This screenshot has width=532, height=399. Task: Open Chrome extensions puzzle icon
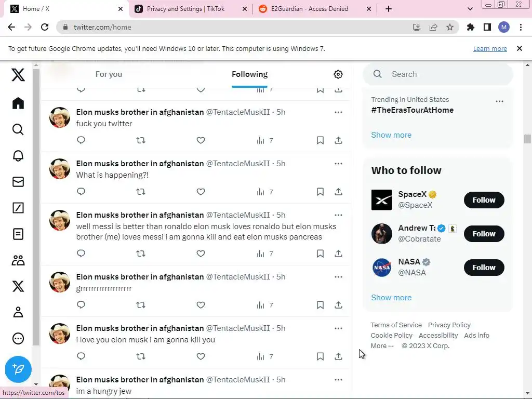pos(470,27)
